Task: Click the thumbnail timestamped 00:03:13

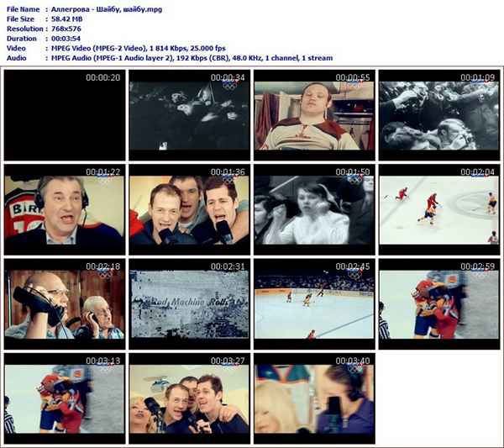Action: [64, 398]
